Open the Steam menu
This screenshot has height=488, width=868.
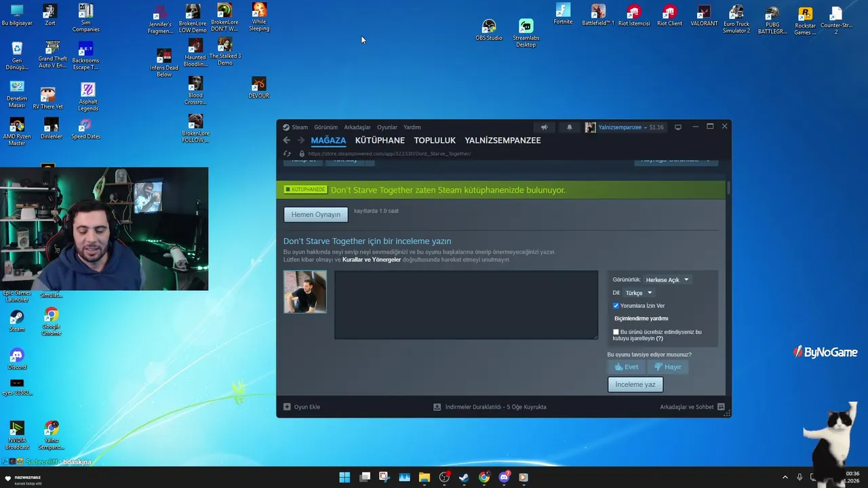[x=300, y=127]
